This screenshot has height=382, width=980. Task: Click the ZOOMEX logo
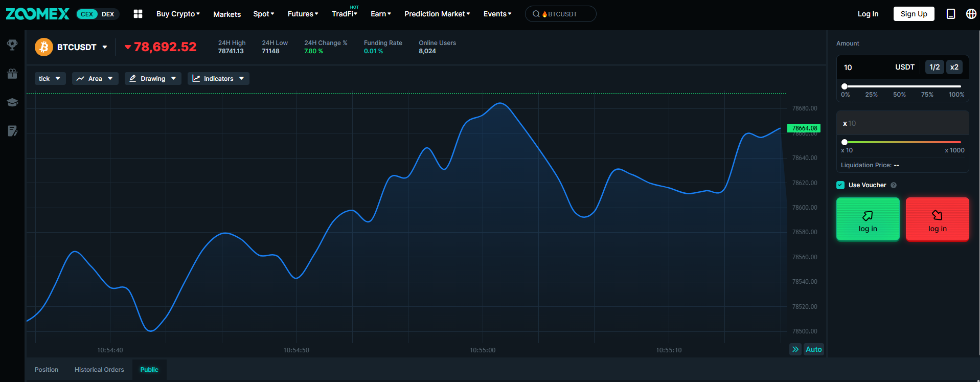(37, 14)
